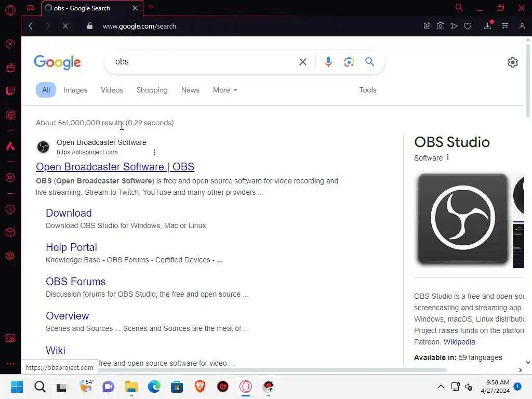Image resolution: width=532 pixels, height=399 pixels.
Task: Open new tab with plus button
Action: (151, 7)
